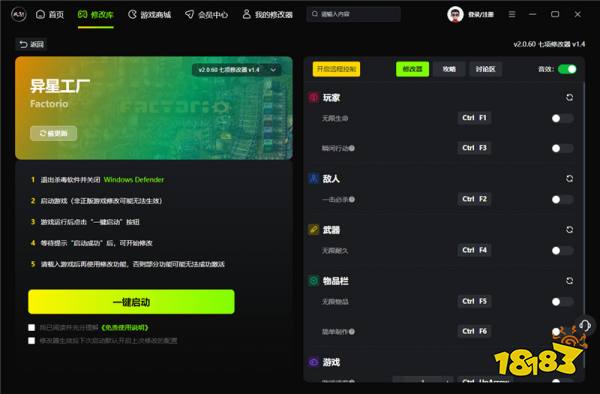Open the hamburger menu icon

(512, 15)
